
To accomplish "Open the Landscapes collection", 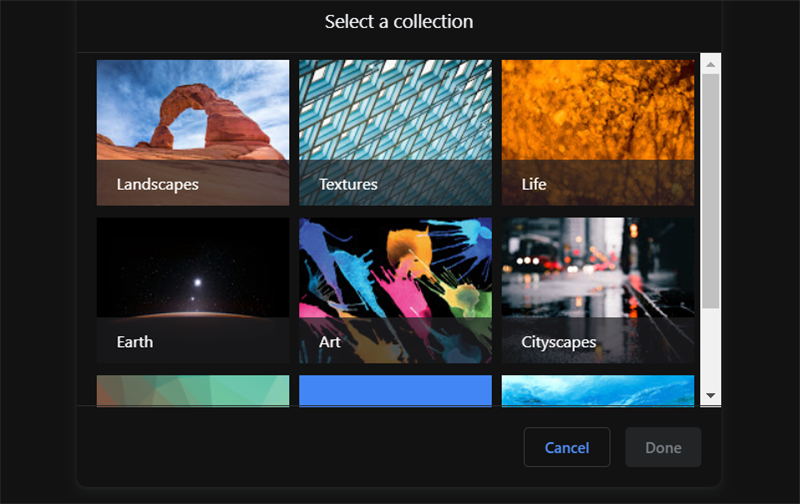I will tap(193, 133).
